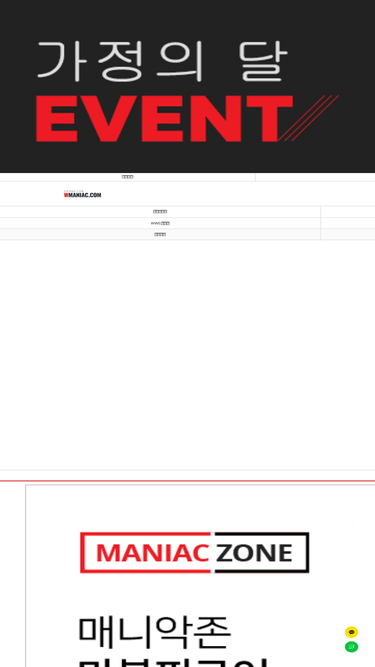Click the empty right cell of shaded row
375x667 pixels.
pyautogui.click(x=348, y=234)
